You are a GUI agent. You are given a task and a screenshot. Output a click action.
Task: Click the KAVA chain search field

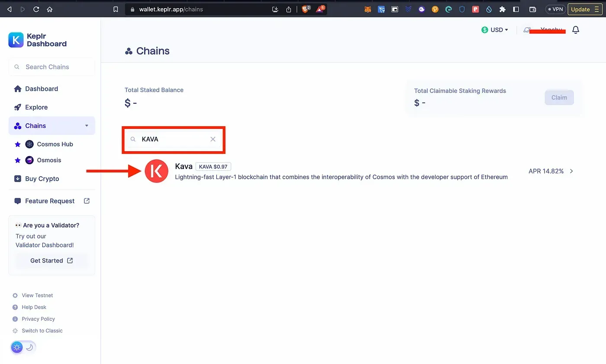[x=173, y=139]
